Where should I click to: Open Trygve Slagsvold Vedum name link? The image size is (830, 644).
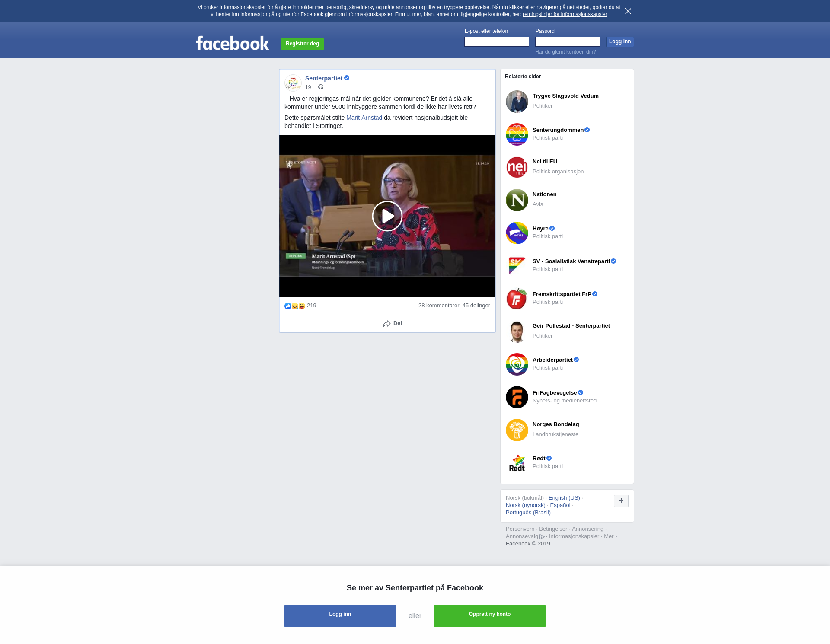pos(565,96)
